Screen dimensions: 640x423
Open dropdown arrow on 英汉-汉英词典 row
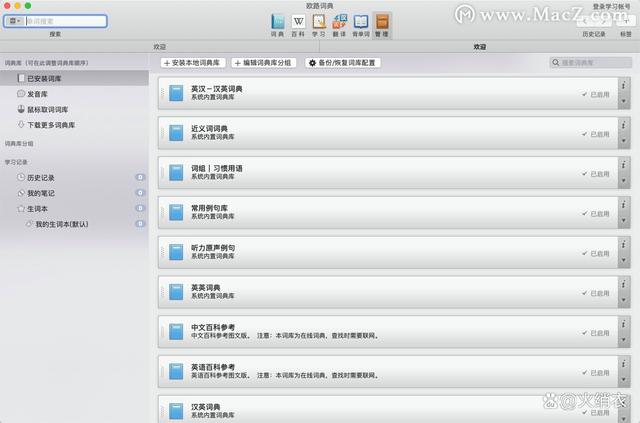coord(624,101)
